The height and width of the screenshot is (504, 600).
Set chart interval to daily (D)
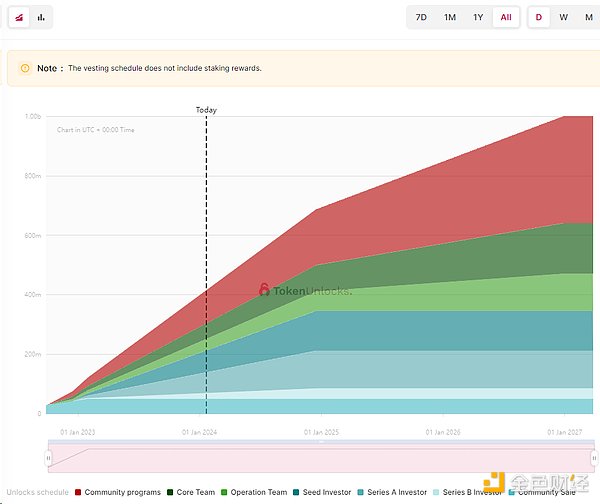[x=539, y=17]
